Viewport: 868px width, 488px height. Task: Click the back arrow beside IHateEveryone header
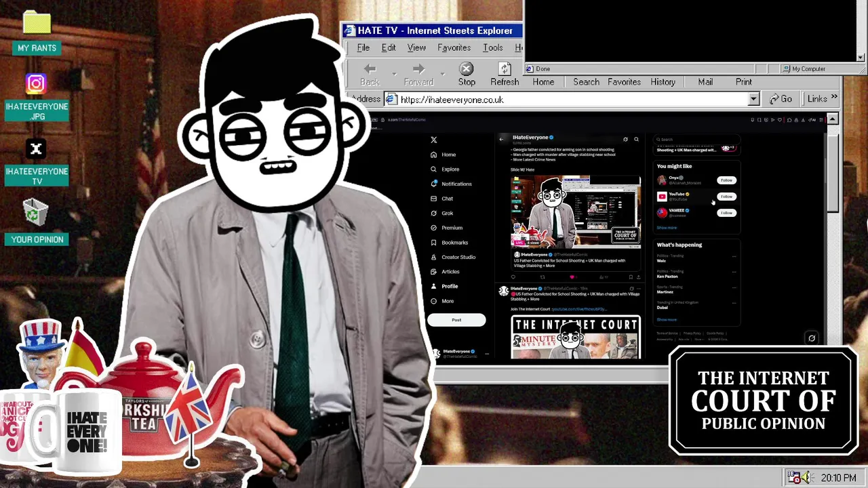(501, 139)
